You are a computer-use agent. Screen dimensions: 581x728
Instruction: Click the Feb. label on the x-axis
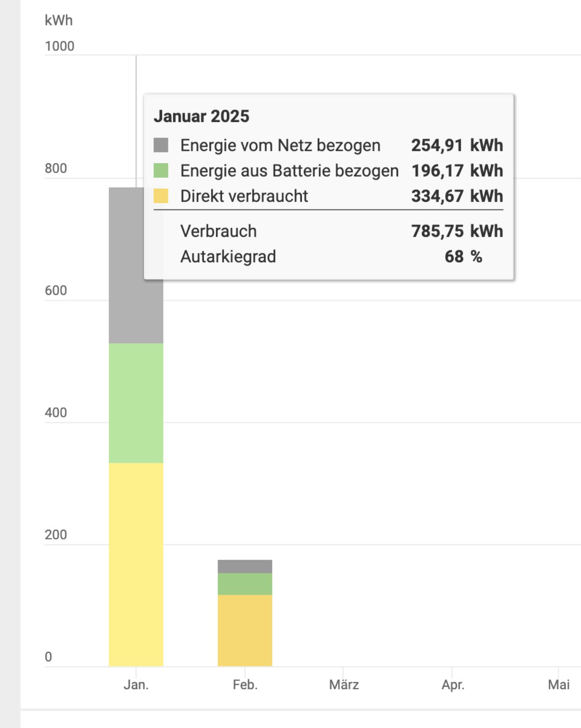click(x=245, y=684)
